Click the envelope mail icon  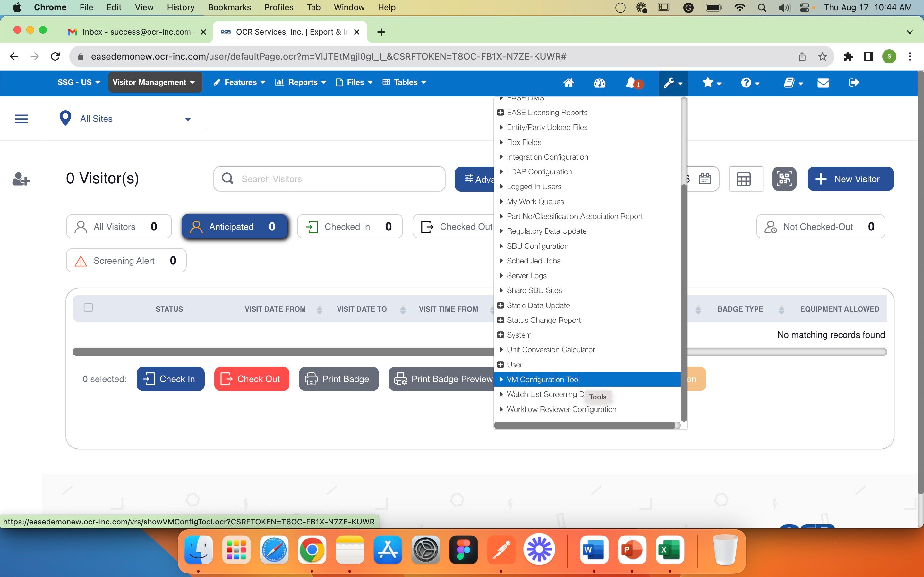click(823, 83)
